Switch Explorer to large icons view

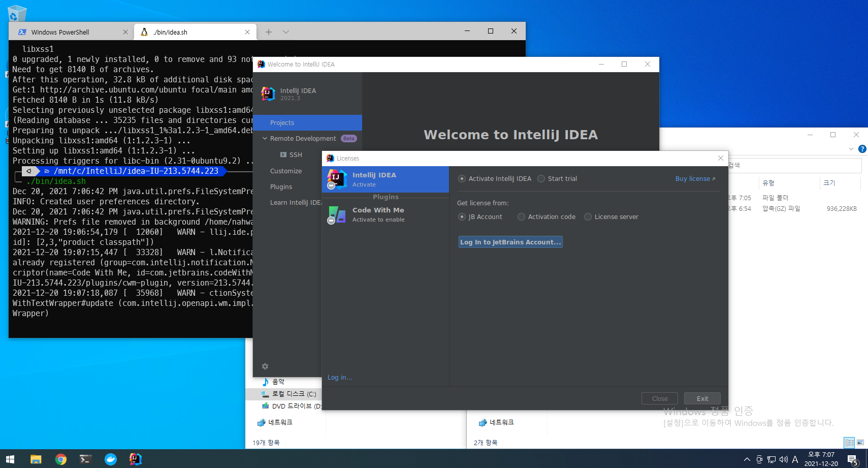click(860, 443)
